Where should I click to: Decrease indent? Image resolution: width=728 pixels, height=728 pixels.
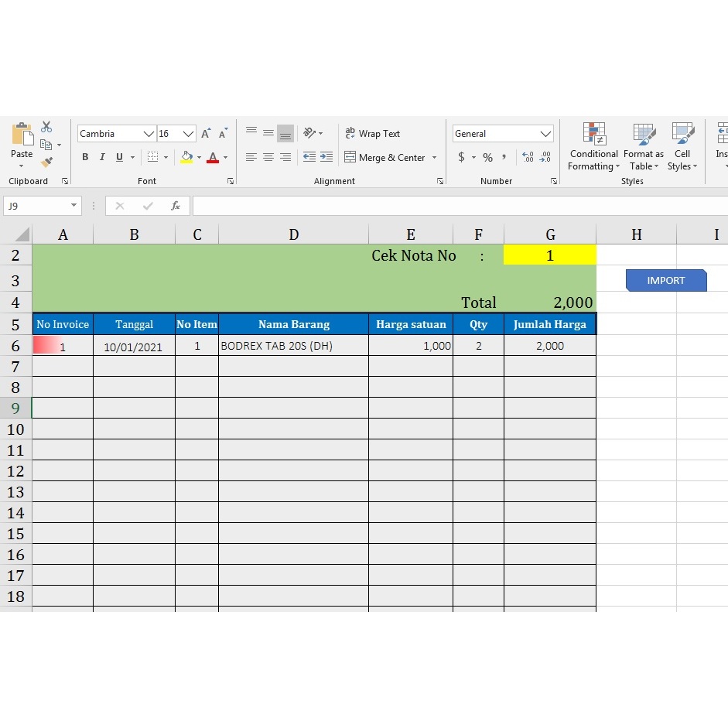point(309,157)
